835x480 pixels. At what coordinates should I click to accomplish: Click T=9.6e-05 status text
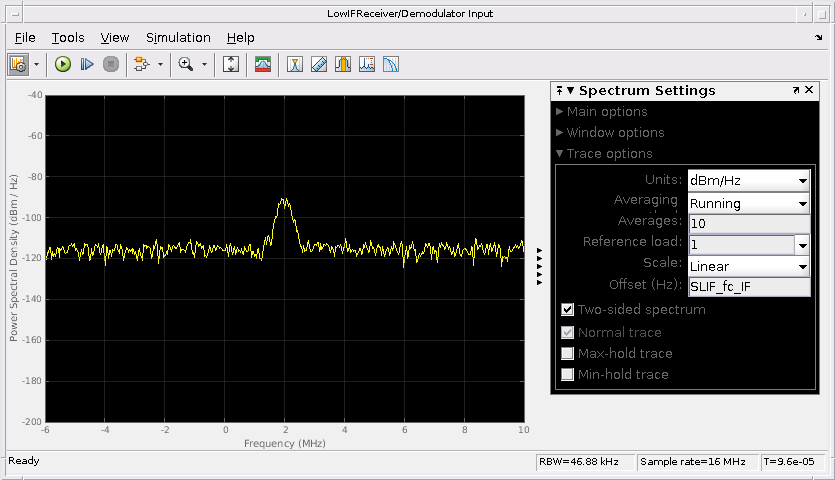(x=789, y=462)
